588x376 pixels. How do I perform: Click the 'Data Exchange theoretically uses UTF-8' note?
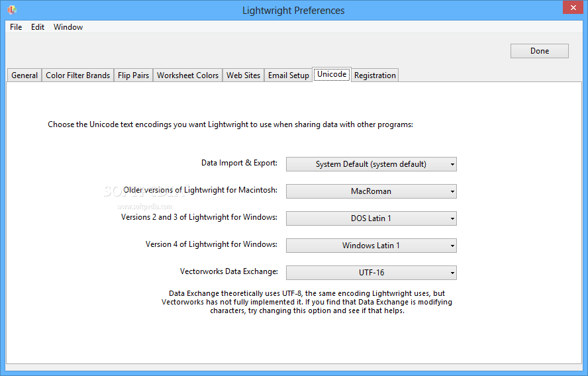(x=307, y=302)
